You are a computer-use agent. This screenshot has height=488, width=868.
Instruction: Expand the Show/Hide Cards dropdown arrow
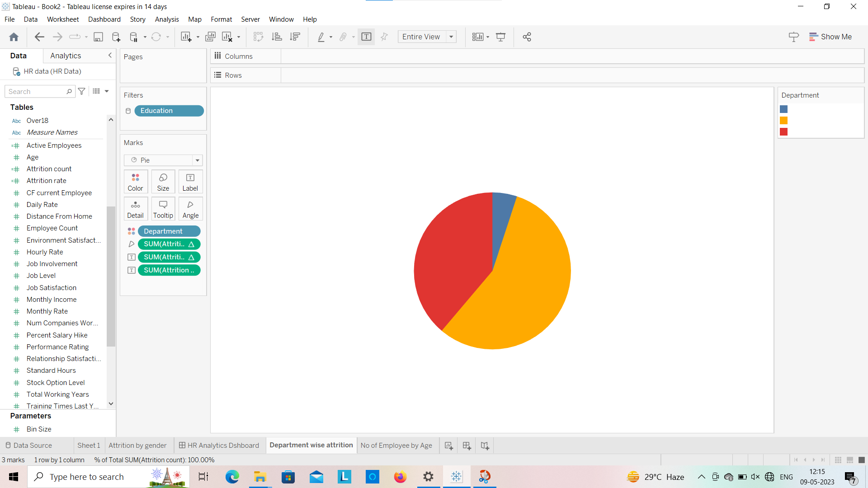point(488,37)
